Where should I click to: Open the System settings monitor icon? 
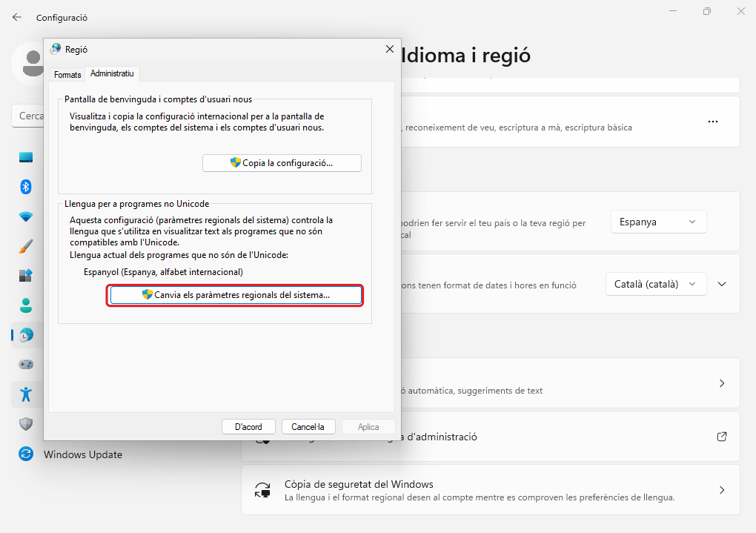click(x=26, y=157)
